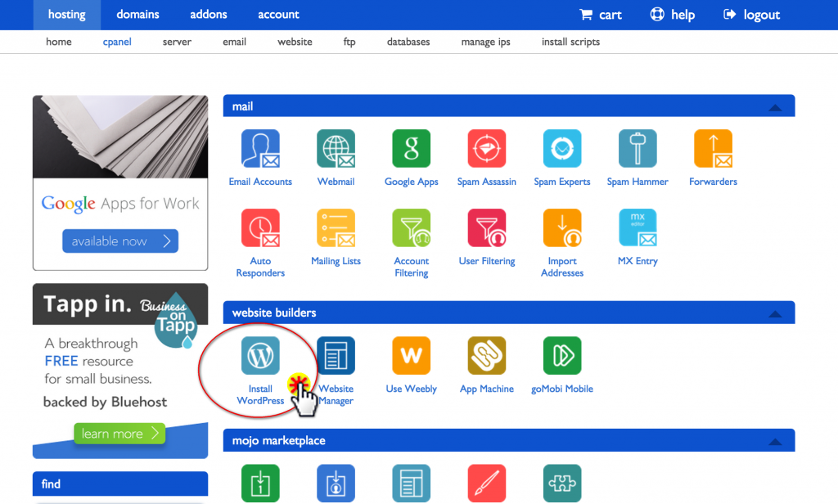Viewport: 838px width, 504px height.
Task: Click the blue install icon in mojo marketplace
Action: click(x=336, y=484)
